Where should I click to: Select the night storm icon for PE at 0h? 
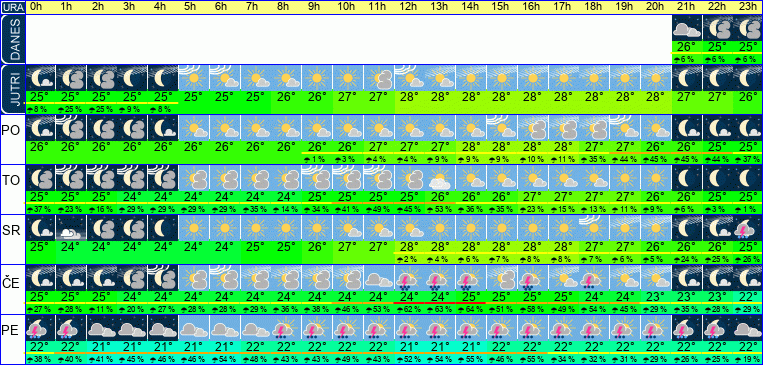coord(40,328)
